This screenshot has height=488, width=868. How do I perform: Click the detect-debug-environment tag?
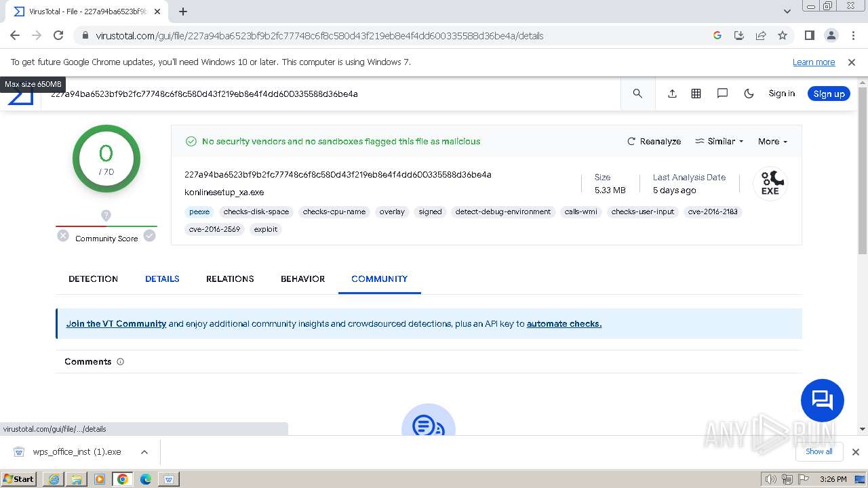tap(503, 211)
